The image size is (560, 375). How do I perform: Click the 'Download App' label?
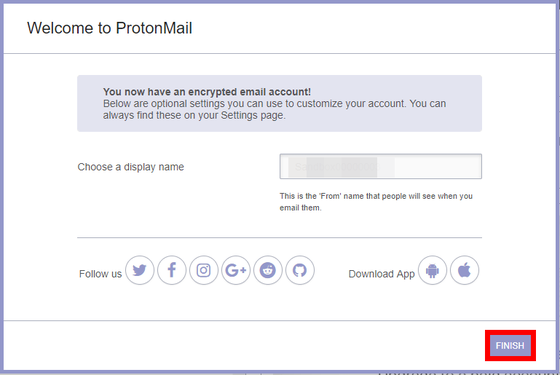(381, 274)
